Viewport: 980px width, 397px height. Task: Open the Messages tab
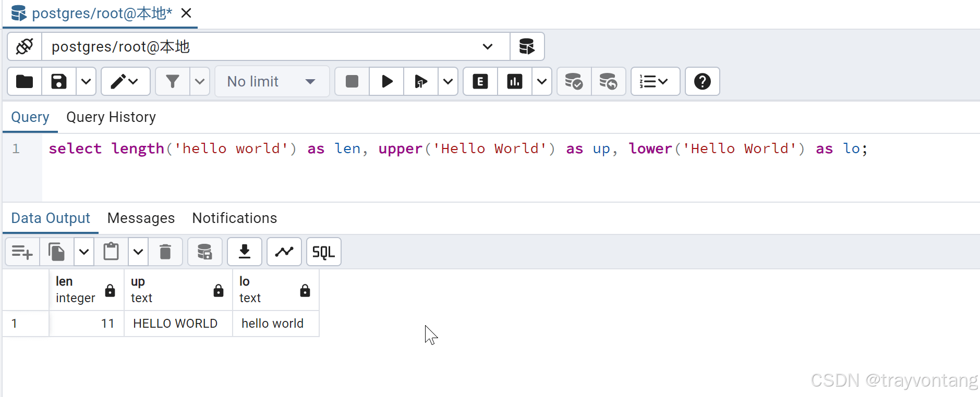point(141,218)
